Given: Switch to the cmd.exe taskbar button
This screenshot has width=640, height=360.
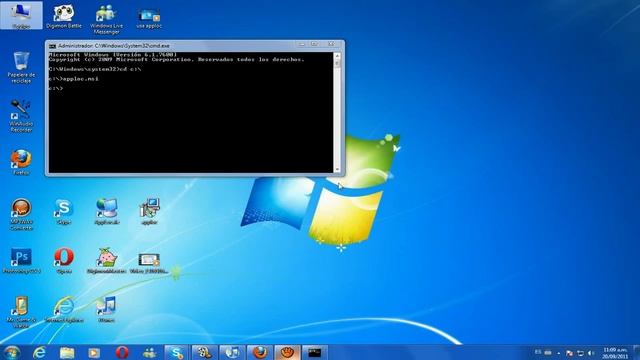Looking at the screenshot, I should coord(315,352).
